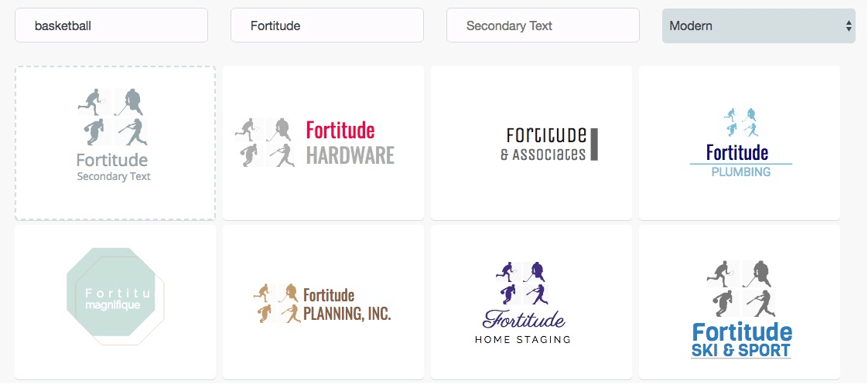Choose the Fortitude & Associates logo design
The height and width of the screenshot is (384, 868).
(531, 143)
